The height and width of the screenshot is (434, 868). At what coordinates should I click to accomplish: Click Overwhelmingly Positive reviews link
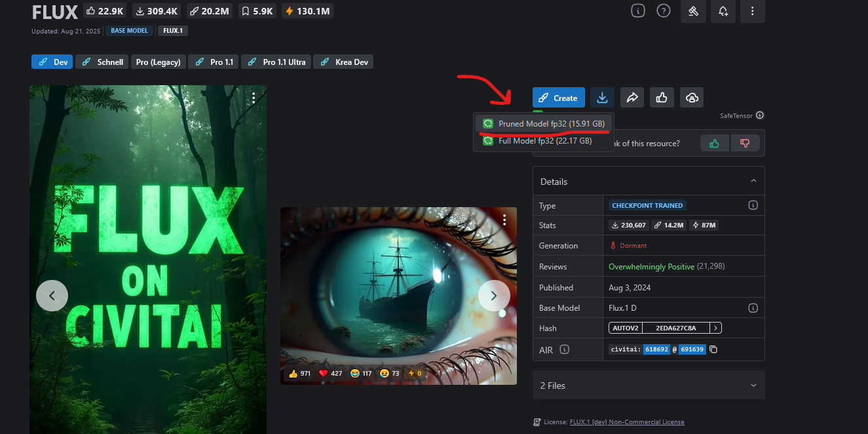[652, 266]
